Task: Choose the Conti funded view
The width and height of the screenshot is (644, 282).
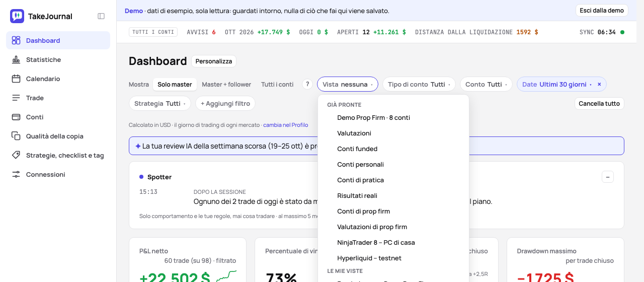Action: pyautogui.click(x=393, y=149)
